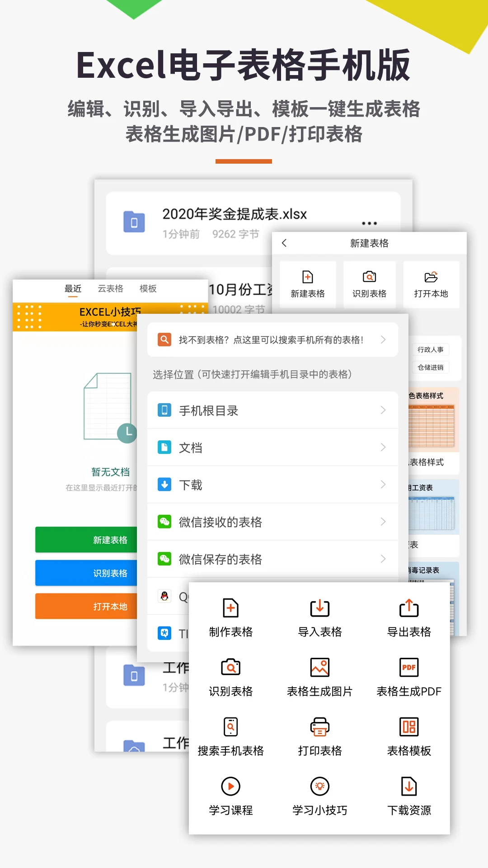
Task: Open 表格生成图片 image tool
Action: click(319, 668)
